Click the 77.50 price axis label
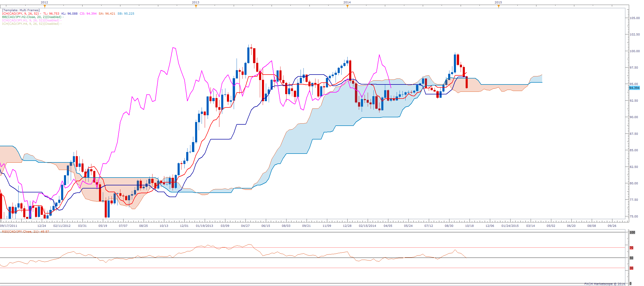This screenshot has height=286, width=644. click(634, 200)
